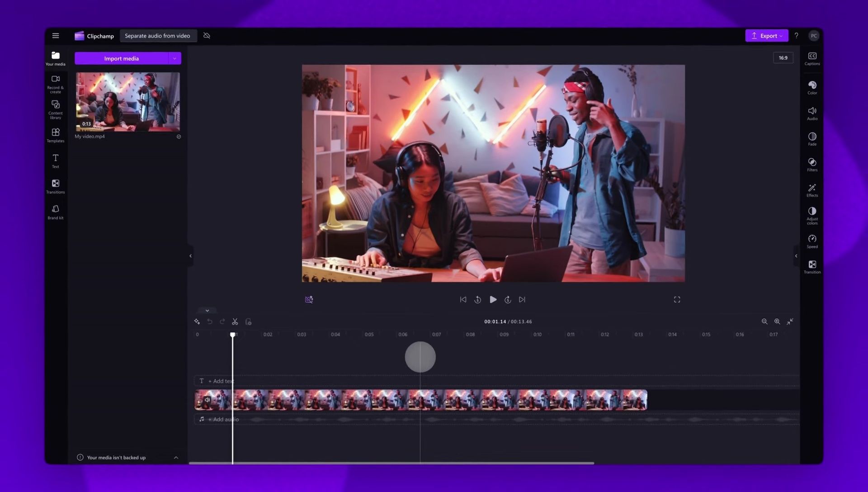Enter fullscreen preview

point(677,299)
